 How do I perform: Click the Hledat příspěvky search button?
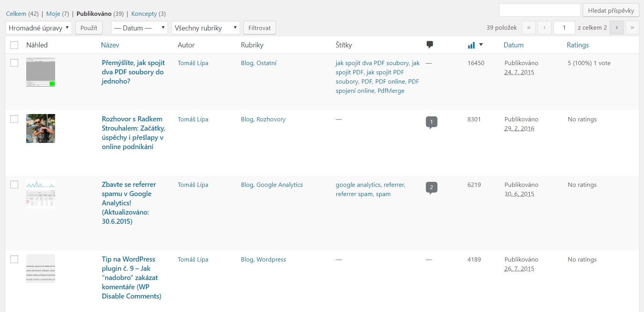coord(610,10)
